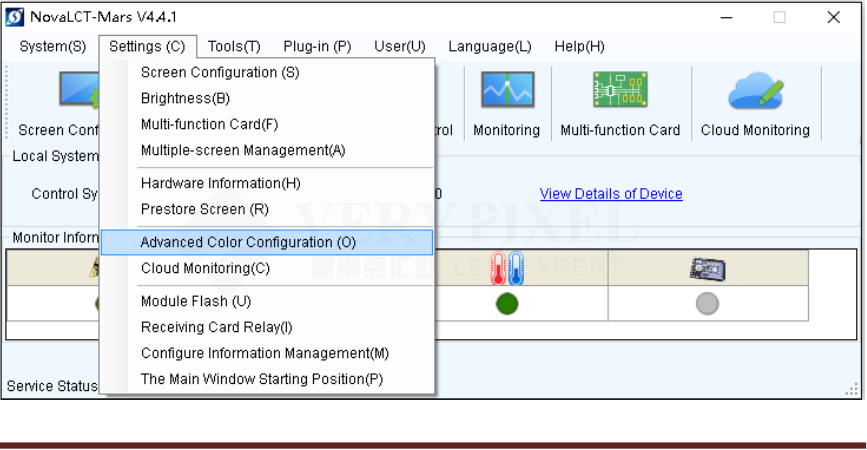This screenshot has width=867, height=450.
Task: Click the Screen Configuration monitor icon
Action: pos(79,90)
